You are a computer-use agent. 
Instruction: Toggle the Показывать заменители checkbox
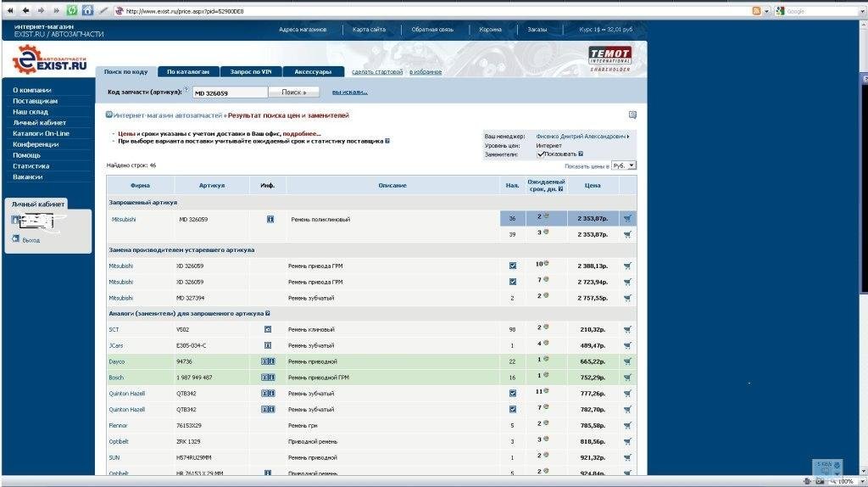(541, 154)
